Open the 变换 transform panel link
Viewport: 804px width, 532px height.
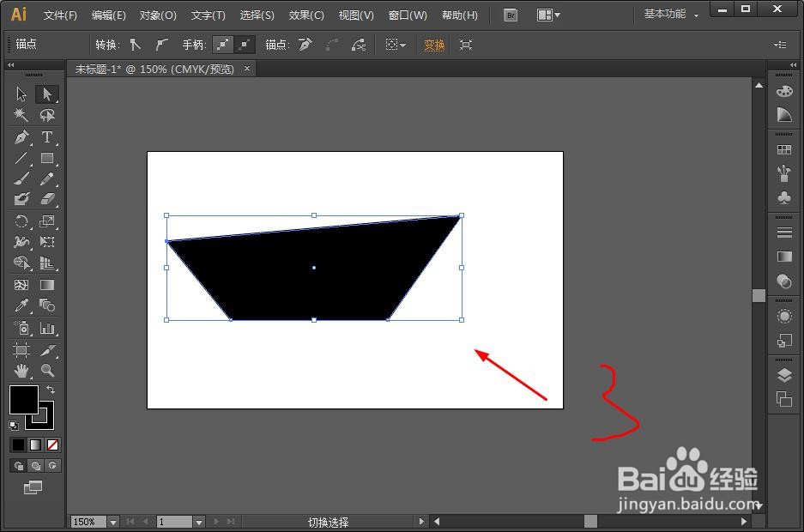pyautogui.click(x=434, y=45)
